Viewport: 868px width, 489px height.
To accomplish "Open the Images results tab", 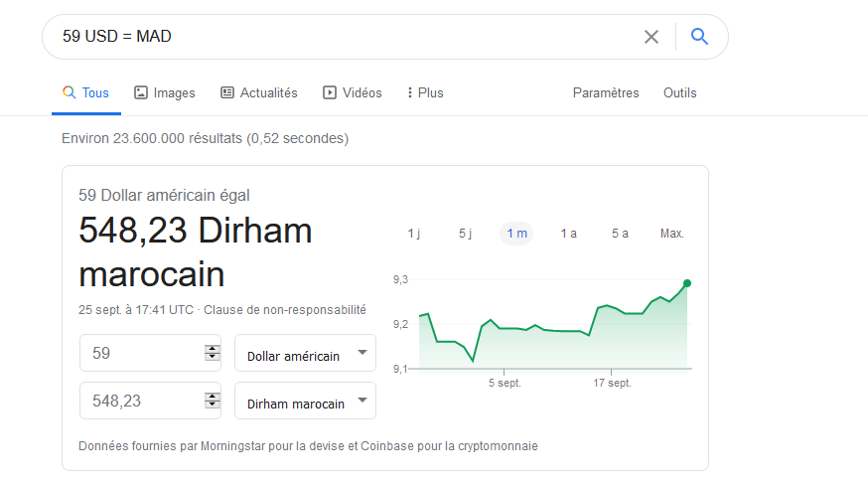I will tap(165, 92).
